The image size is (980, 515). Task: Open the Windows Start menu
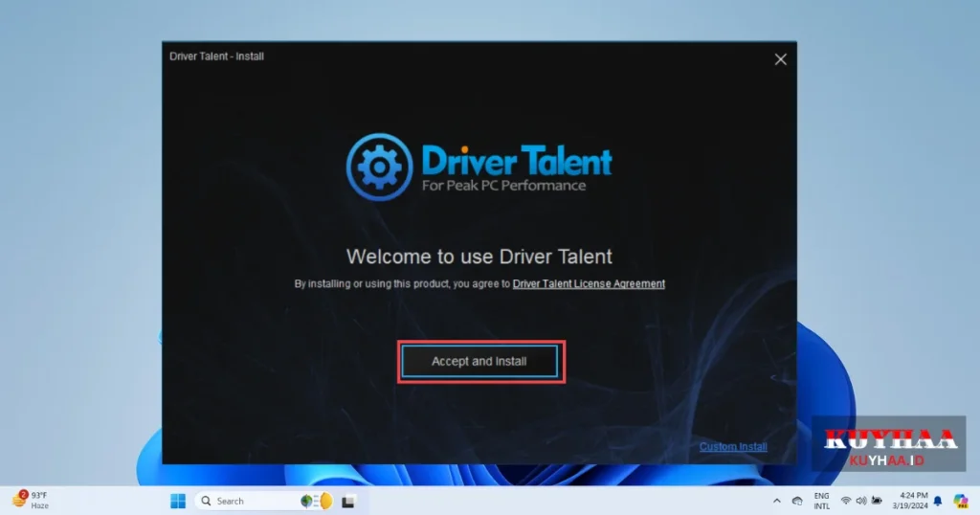point(178,502)
